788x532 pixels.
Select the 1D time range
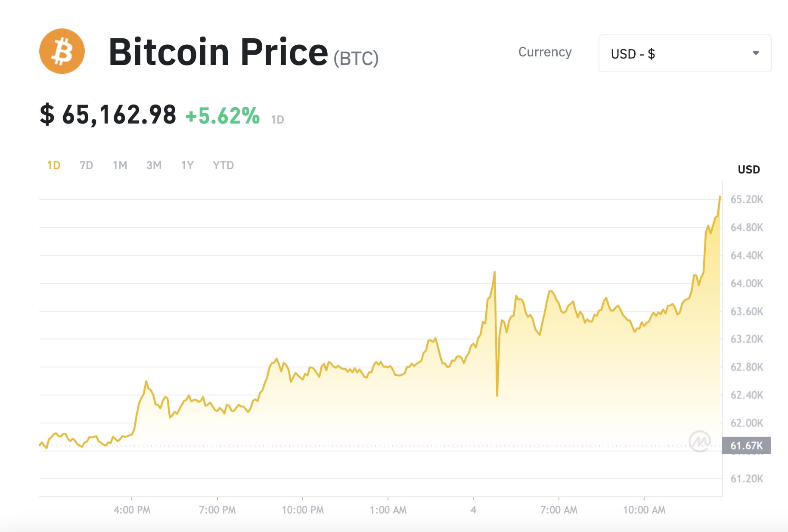(x=53, y=165)
